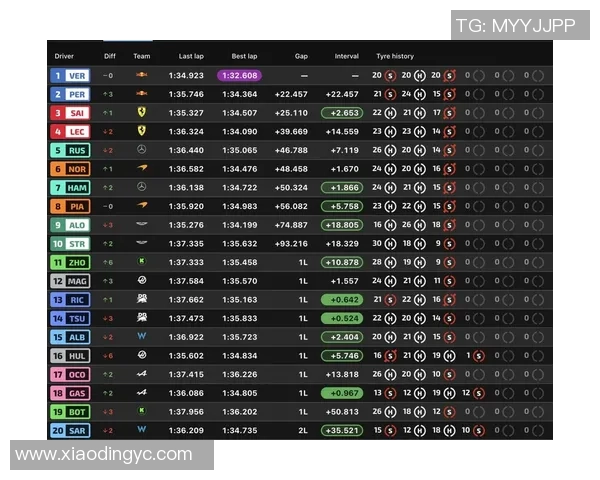The width and height of the screenshot is (600, 480).
Task: Click ALO interval +18.805 pill
Action: tap(342, 225)
